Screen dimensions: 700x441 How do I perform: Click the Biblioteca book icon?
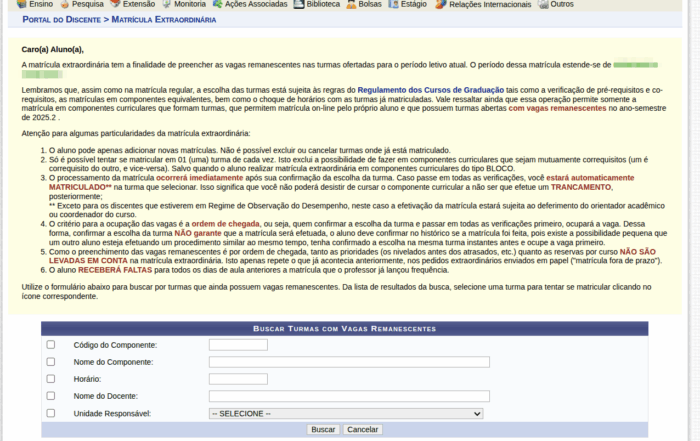tap(299, 4)
